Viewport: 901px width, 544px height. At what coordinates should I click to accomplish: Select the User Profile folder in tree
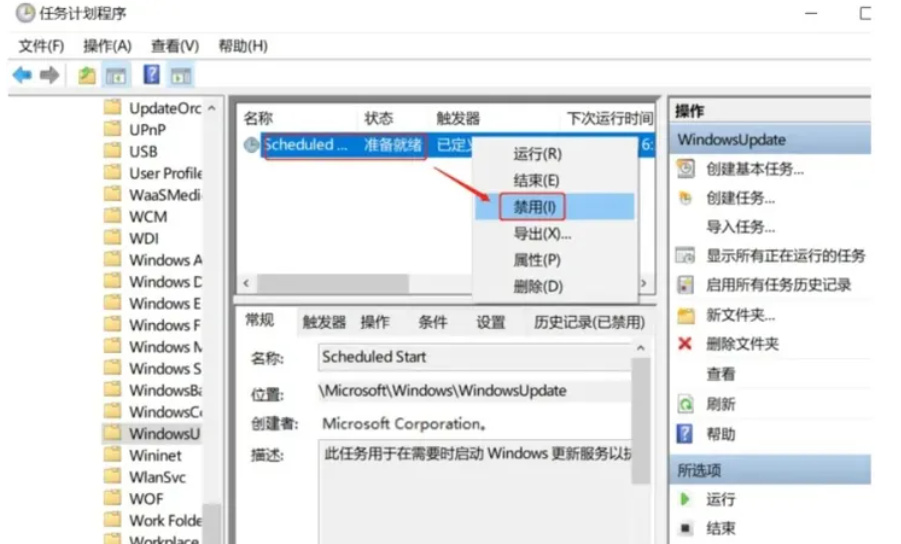click(165, 173)
